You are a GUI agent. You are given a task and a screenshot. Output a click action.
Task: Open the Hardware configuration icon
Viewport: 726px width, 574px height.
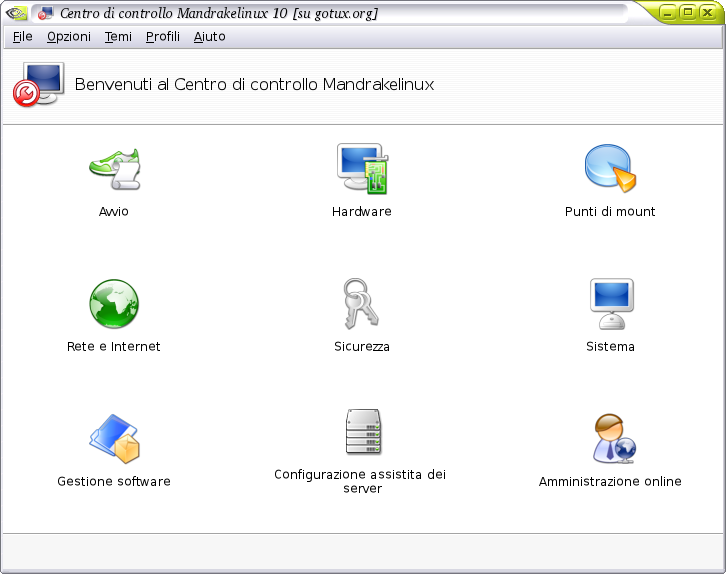pyautogui.click(x=363, y=168)
